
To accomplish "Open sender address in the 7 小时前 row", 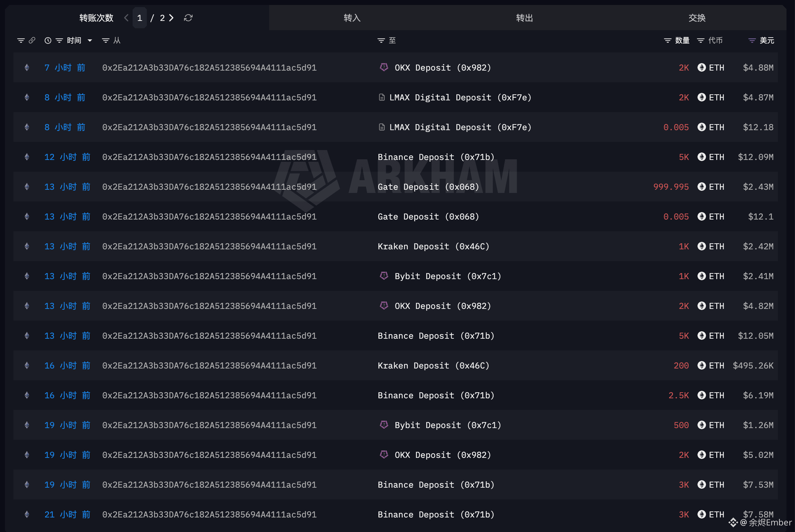I will point(210,67).
